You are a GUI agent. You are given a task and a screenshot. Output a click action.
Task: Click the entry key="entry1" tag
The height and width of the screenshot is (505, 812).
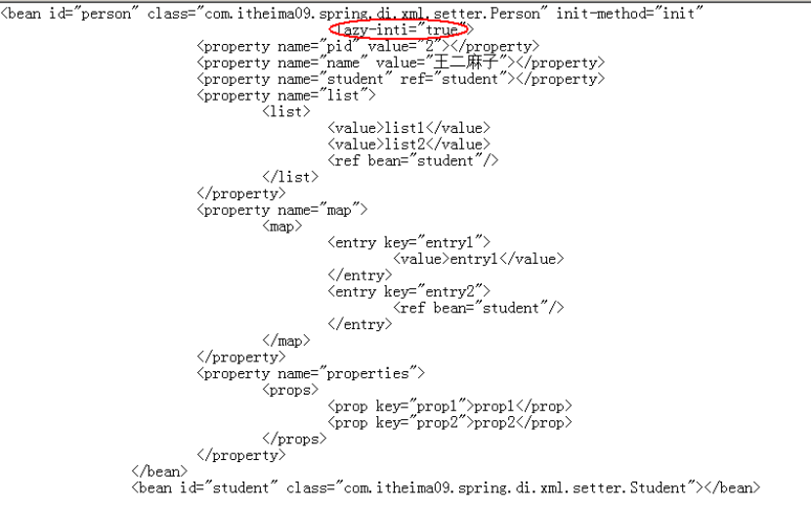tap(408, 242)
